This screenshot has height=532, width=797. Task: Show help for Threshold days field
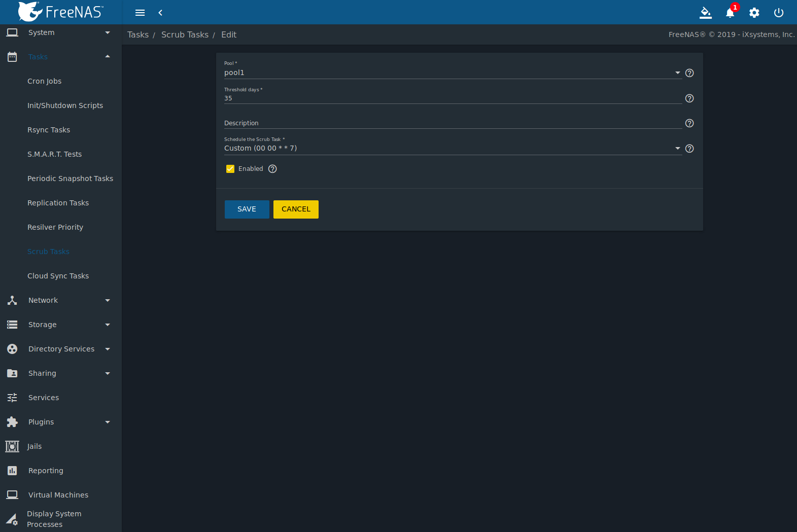coord(689,98)
